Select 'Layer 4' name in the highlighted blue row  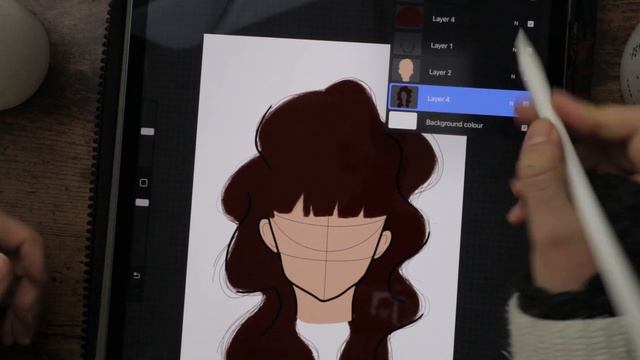[438, 99]
